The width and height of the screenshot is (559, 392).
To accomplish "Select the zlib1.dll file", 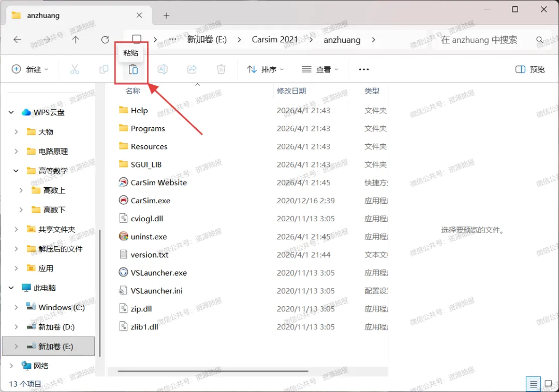I will (x=253, y=327).
